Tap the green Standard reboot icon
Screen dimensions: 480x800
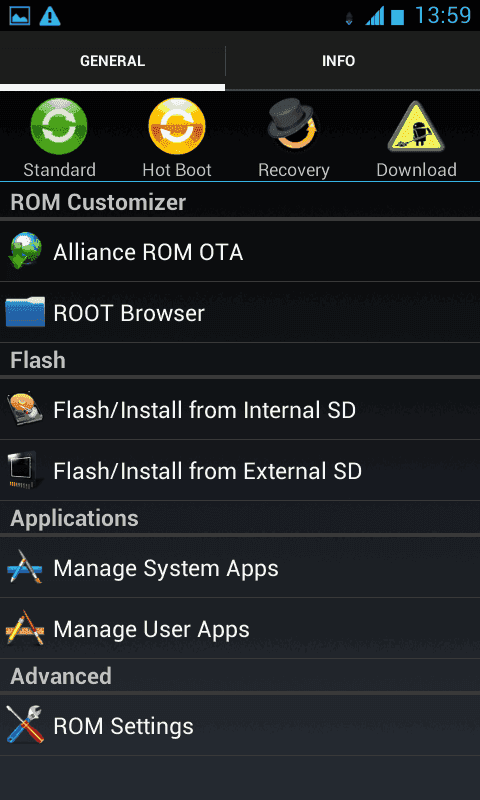pos(59,127)
